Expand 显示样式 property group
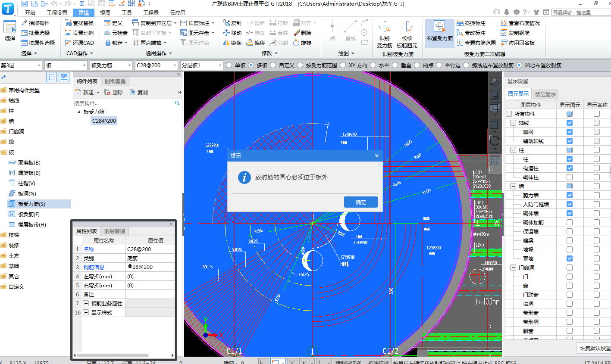Viewport: 611px width, 364px height. click(86, 312)
